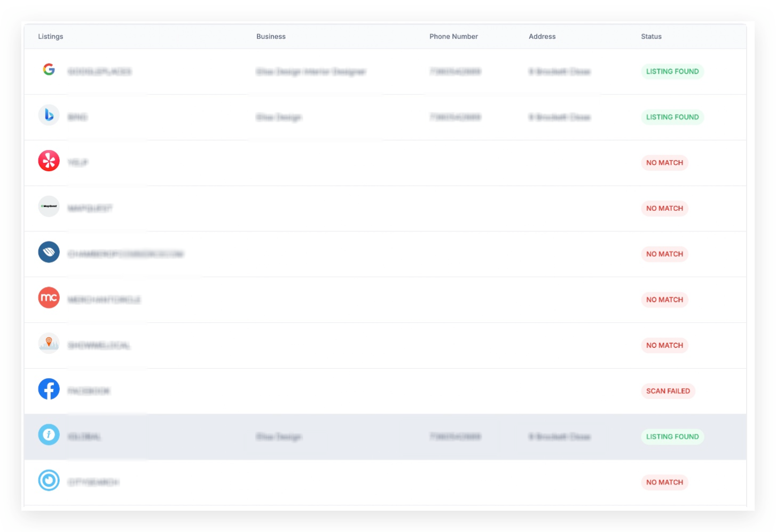Screen dimensions: 776x532
Task: Click the Phone Number column header
Action: 453,36
